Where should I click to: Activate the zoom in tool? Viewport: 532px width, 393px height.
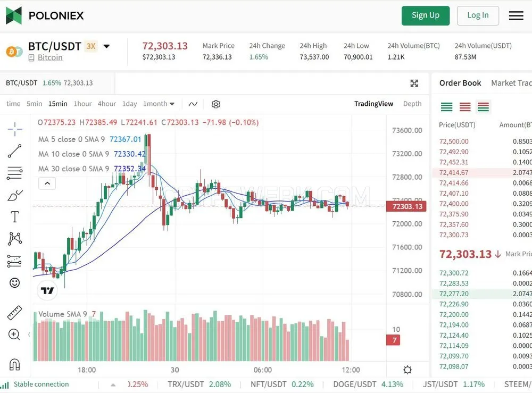pyautogui.click(x=14, y=335)
